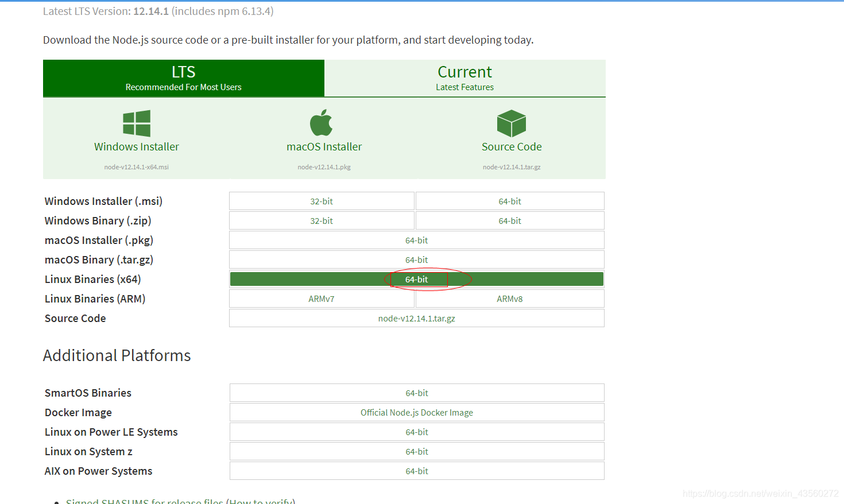Click the Linux Binaries (ARM) row label
Image resolution: width=844 pixels, height=504 pixels.
click(95, 299)
